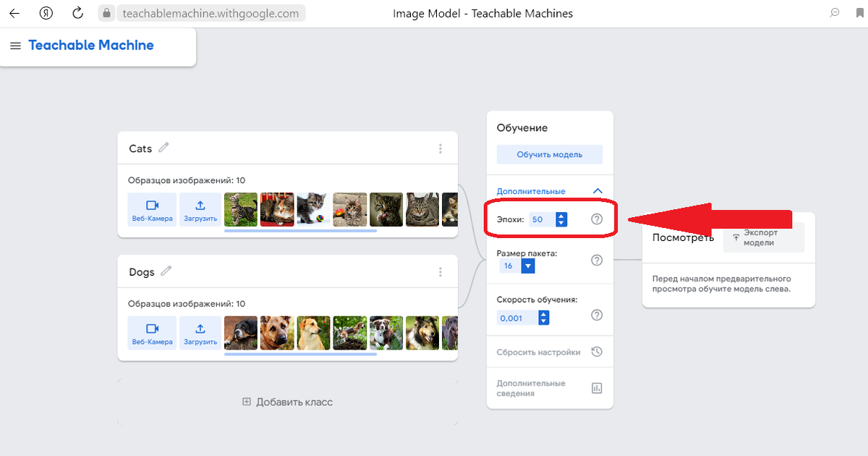Viewport: 868px width, 456px height.
Task: Click Загрузить to upload Cats images
Action: (200, 210)
